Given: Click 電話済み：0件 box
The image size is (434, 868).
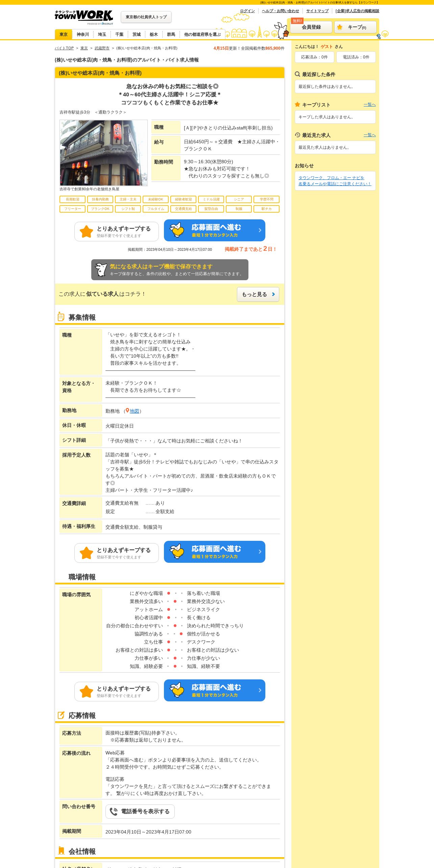Looking at the screenshot, I should (x=356, y=57).
